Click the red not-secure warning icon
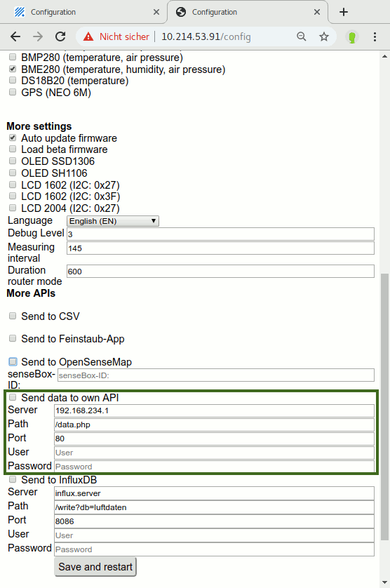 [88, 36]
